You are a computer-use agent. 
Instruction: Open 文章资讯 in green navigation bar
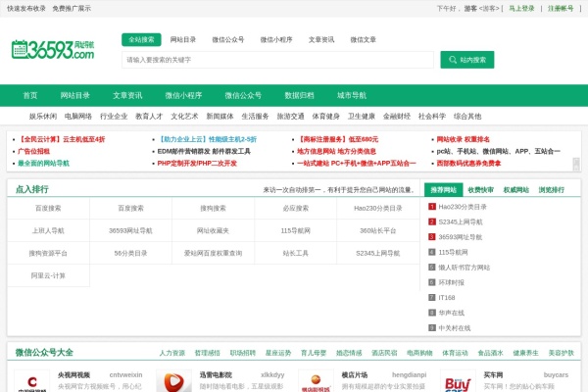[127, 95]
